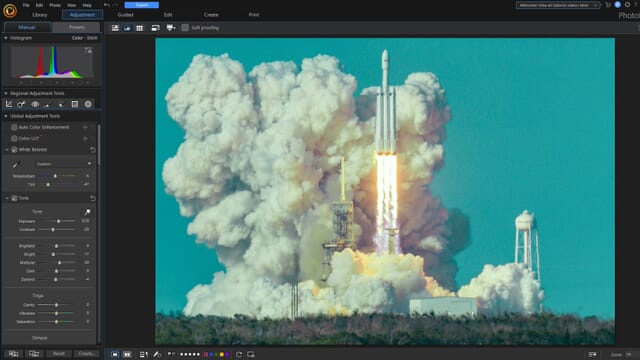Collapse the Regional Adjustment Tools section
The height and width of the screenshot is (360, 640).
tap(6, 93)
